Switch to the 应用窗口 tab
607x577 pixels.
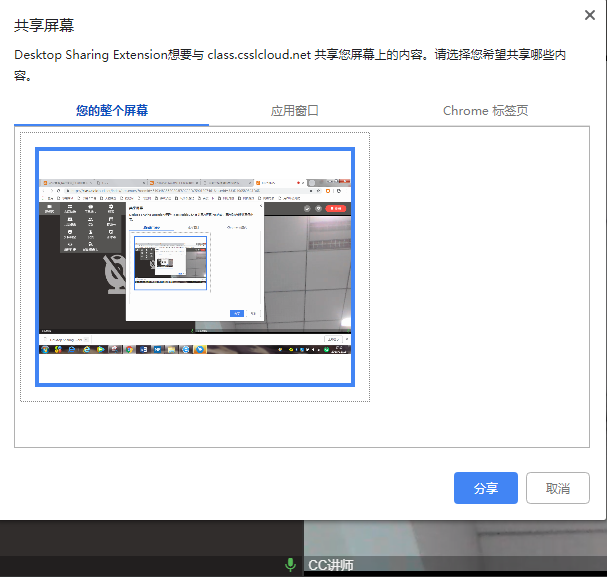tap(295, 110)
